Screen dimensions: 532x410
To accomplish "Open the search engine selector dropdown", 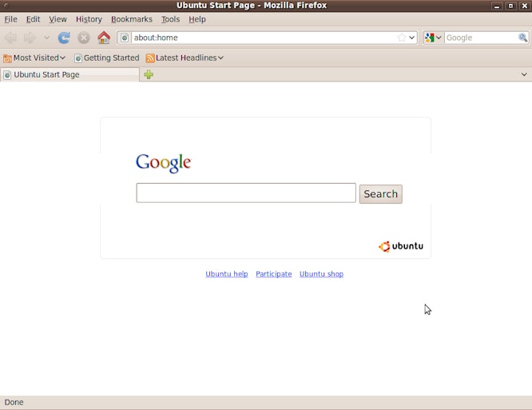I will 433,38.
